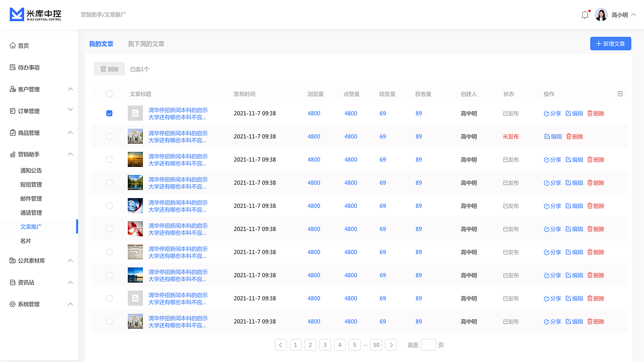Expand the 客户管理 menu chevron
644x362 pixels.
[x=70, y=89]
